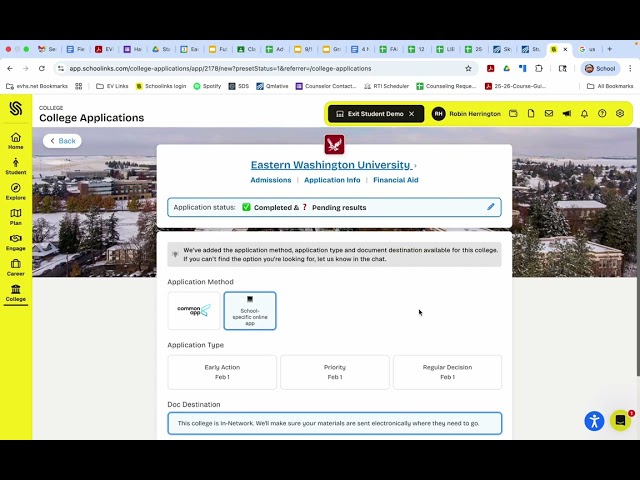
Task: Open the Admissions link
Action: click(271, 180)
